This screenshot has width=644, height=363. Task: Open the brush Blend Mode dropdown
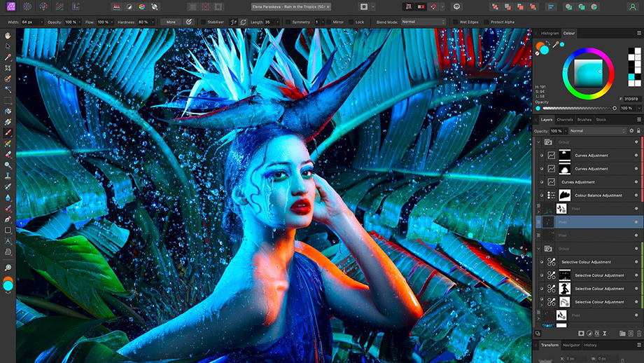(x=422, y=22)
